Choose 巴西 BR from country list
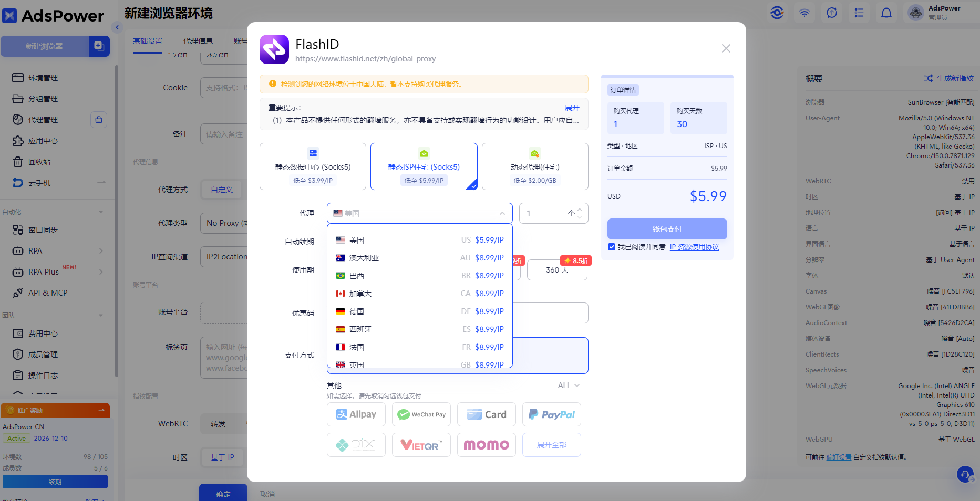This screenshot has width=980, height=501. point(419,276)
